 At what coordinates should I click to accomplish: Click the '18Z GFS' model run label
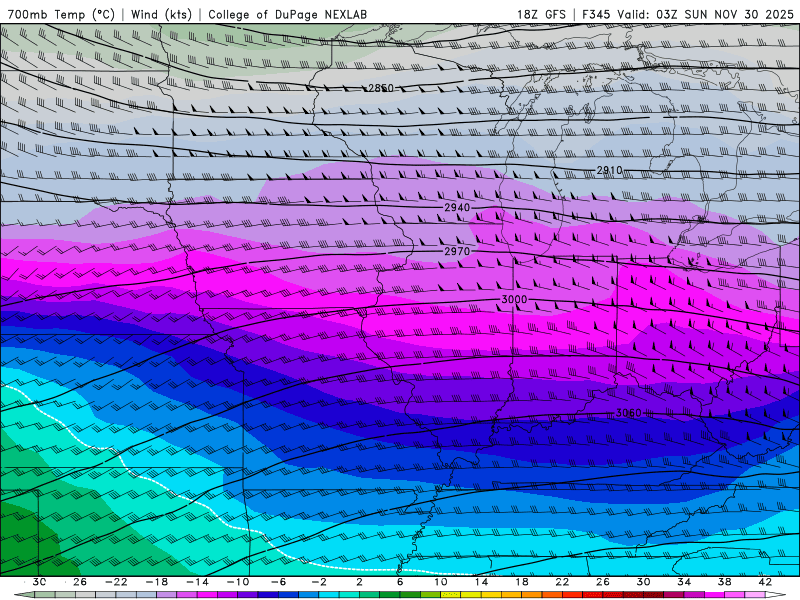tap(541, 14)
